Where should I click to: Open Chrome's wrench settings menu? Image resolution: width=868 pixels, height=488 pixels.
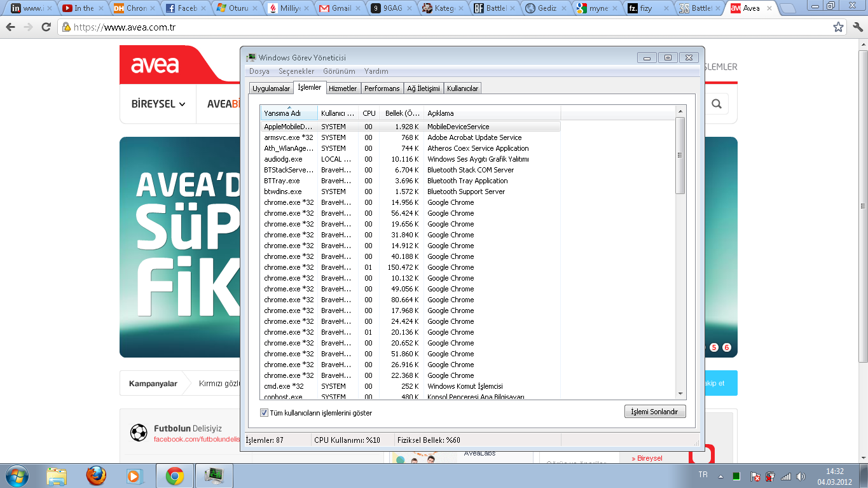click(x=858, y=27)
